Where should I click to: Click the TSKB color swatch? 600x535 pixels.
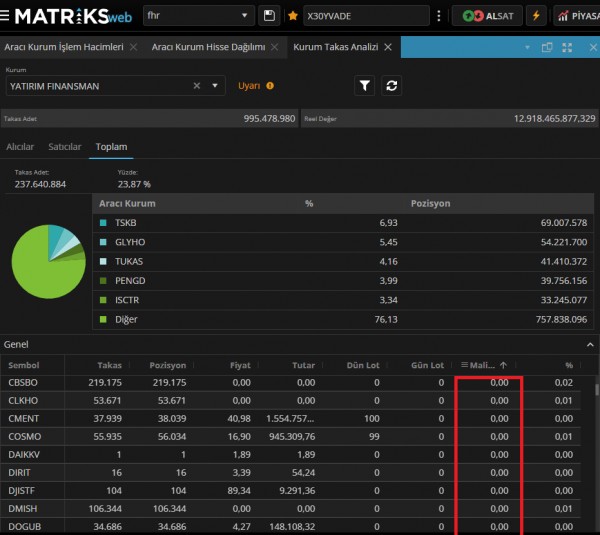(103, 223)
